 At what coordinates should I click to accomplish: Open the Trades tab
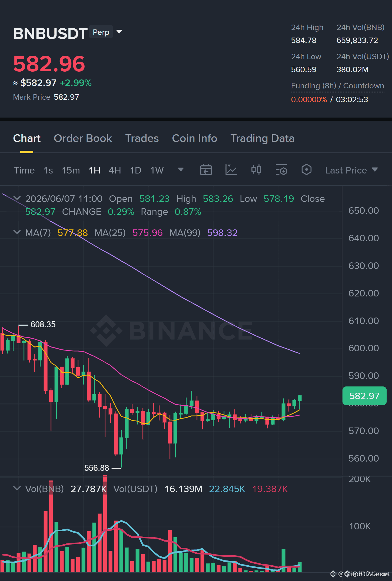pos(142,138)
